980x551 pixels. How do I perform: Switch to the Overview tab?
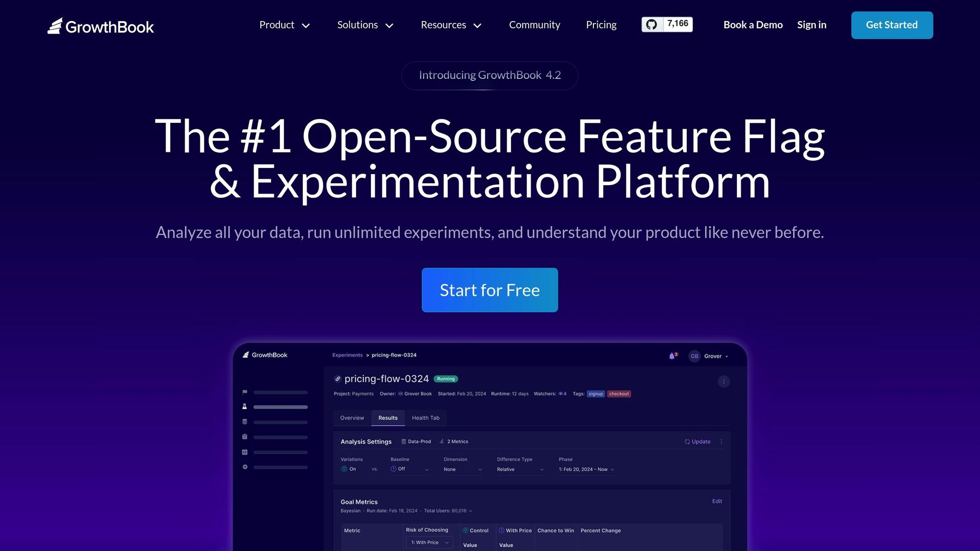pyautogui.click(x=352, y=418)
